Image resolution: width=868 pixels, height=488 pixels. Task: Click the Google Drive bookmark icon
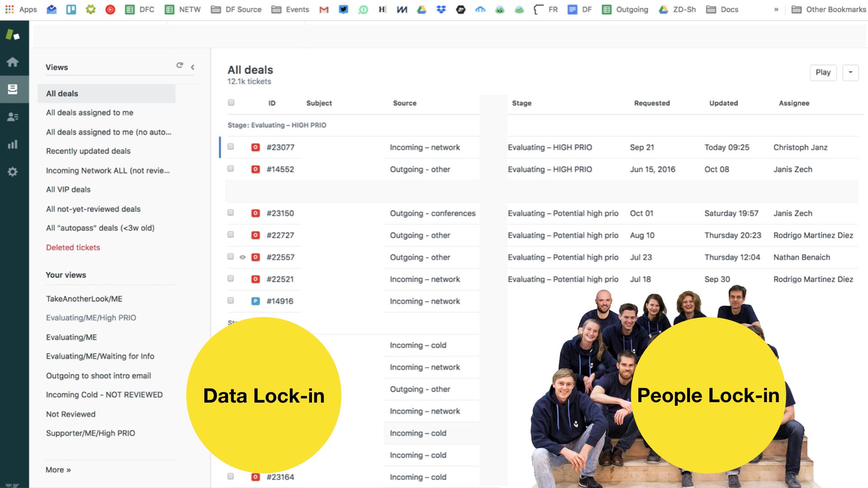(421, 9)
